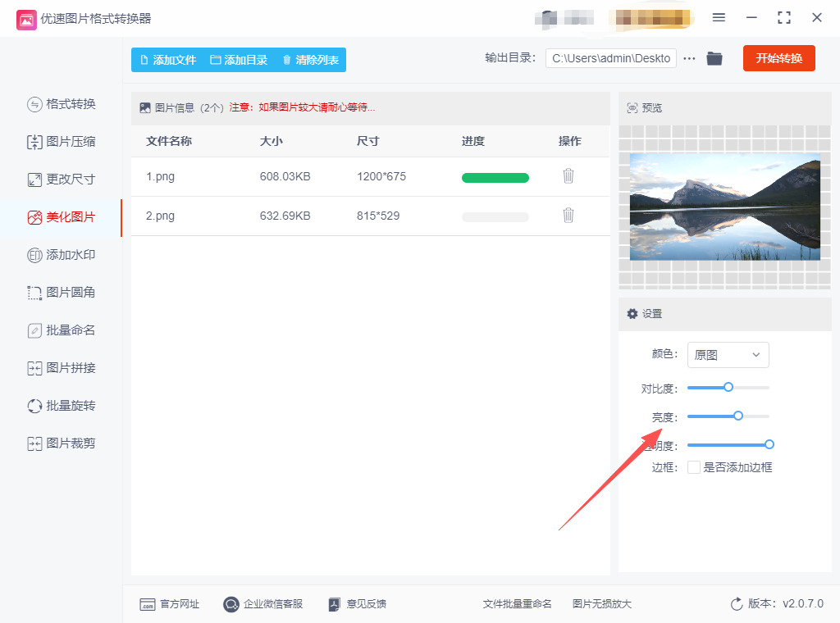Open the feedback form
The height and width of the screenshot is (623, 840).
click(x=357, y=604)
